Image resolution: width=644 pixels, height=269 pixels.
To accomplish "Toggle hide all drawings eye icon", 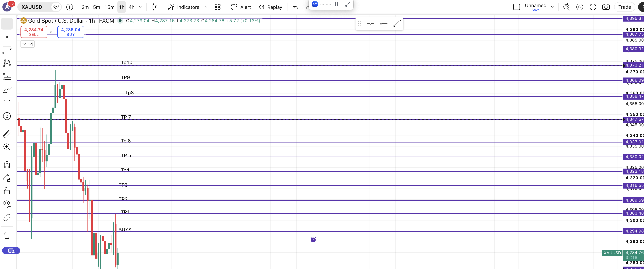I will 7,204.
